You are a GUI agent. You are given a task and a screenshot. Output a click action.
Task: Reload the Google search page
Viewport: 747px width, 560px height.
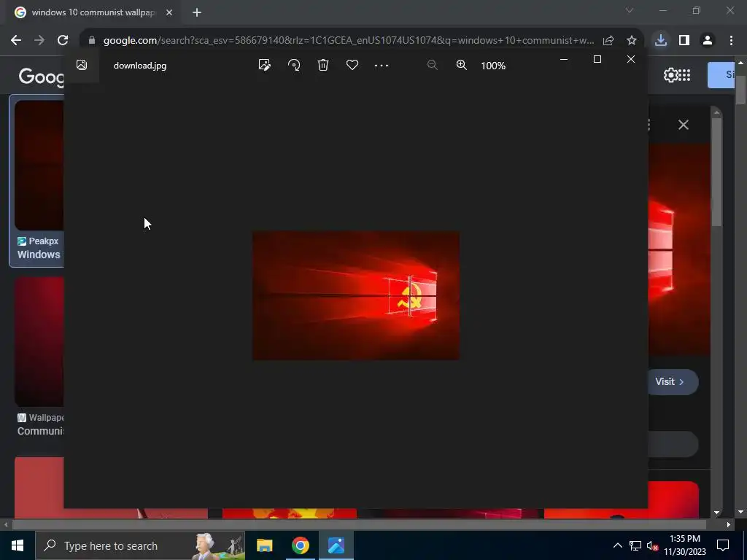[63, 41]
